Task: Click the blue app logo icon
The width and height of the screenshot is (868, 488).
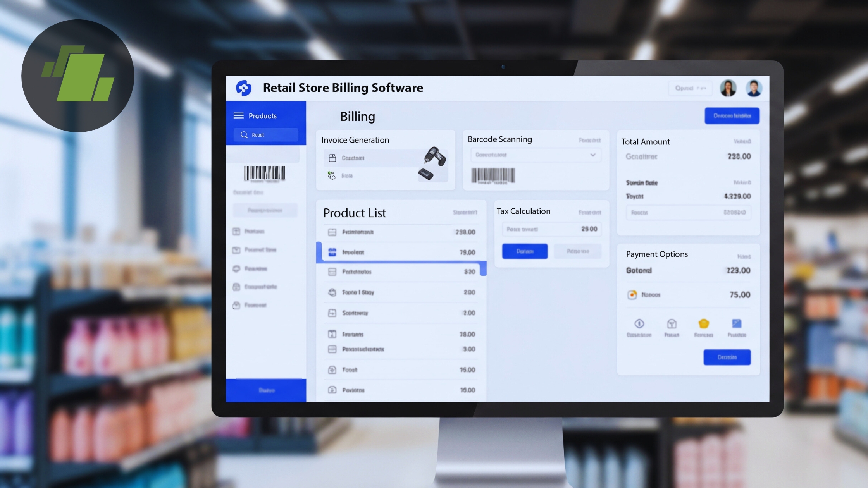Action: coord(244,88)
